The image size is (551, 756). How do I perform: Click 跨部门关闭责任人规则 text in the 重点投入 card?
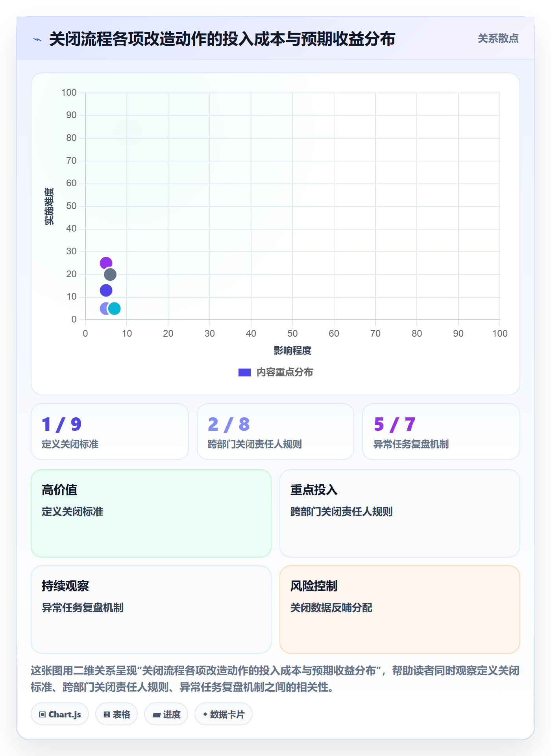coord(342,511)
